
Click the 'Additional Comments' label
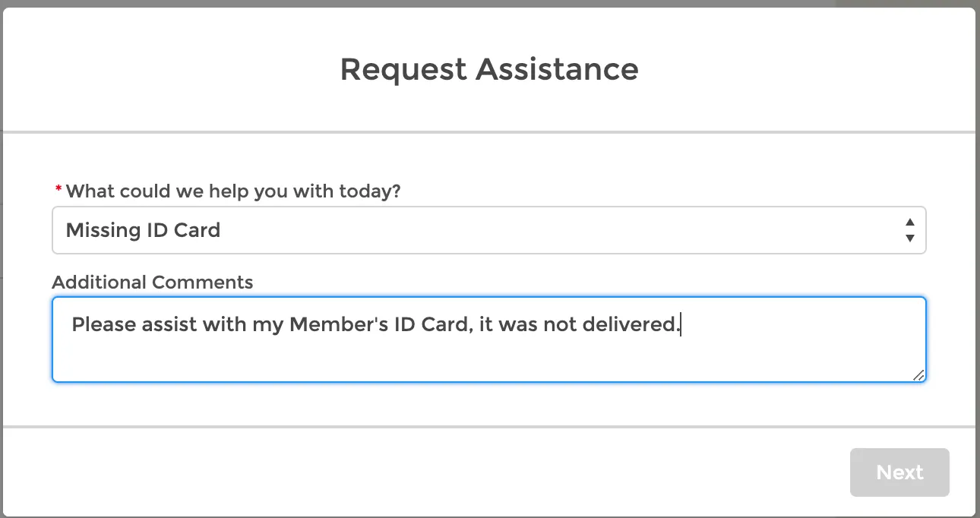coord(153,283)
